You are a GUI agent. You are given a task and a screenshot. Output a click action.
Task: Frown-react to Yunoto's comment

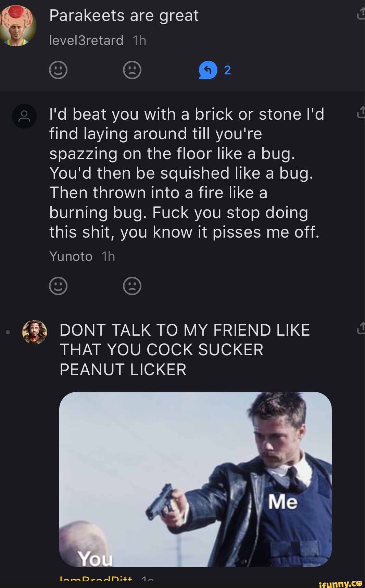click(x=132, y=286)
